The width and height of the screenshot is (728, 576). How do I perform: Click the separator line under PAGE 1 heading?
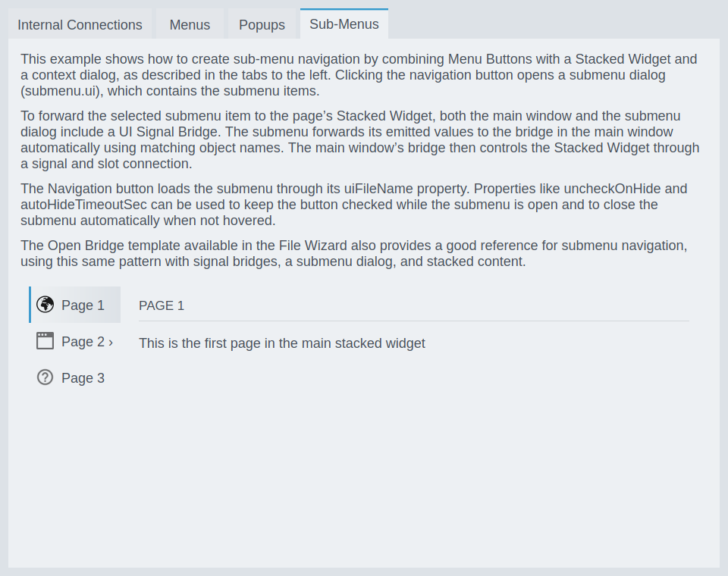click(x=413, y=321)
